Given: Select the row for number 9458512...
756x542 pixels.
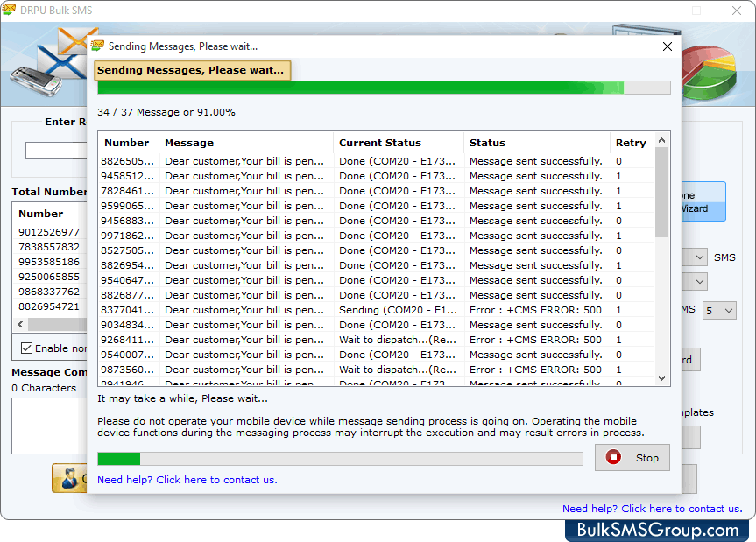Looking at the screenshot, I should coord(376,176).
